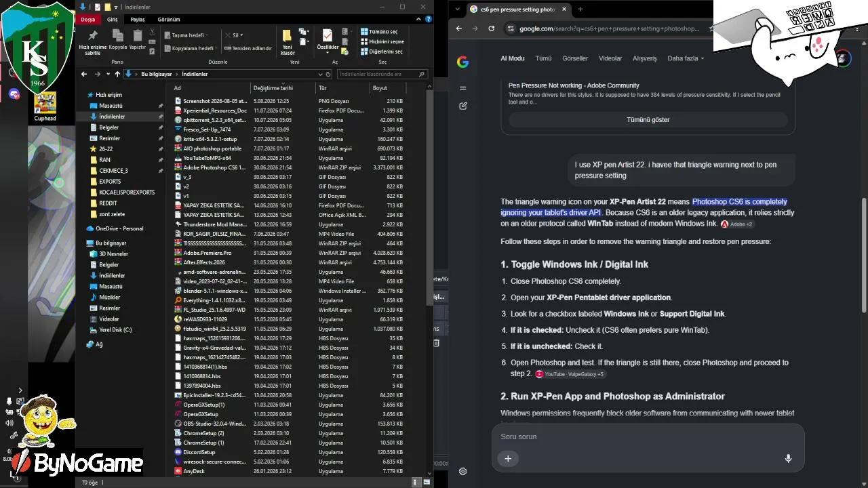Switch to the Paylaş ribbon tab

coord(138,20)
